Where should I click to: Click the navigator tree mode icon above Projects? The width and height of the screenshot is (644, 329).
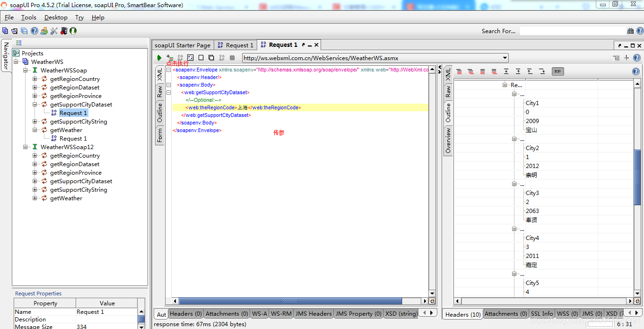tap(19, 43)
